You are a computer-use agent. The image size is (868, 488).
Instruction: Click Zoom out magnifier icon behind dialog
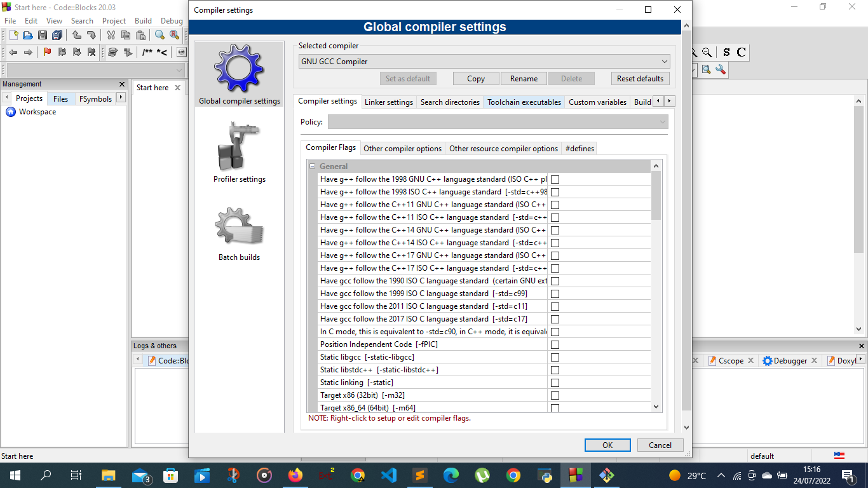[x=707, y=52]
